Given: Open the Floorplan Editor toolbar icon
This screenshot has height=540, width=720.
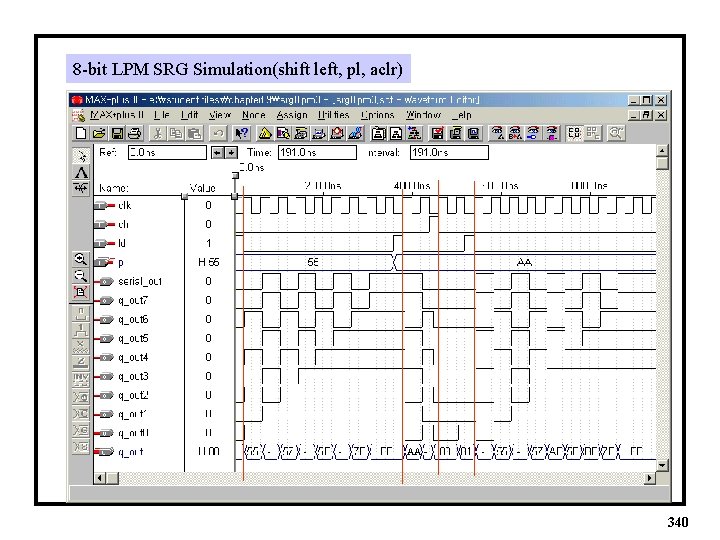Looking at the screenshot, I should pos(283,133).
